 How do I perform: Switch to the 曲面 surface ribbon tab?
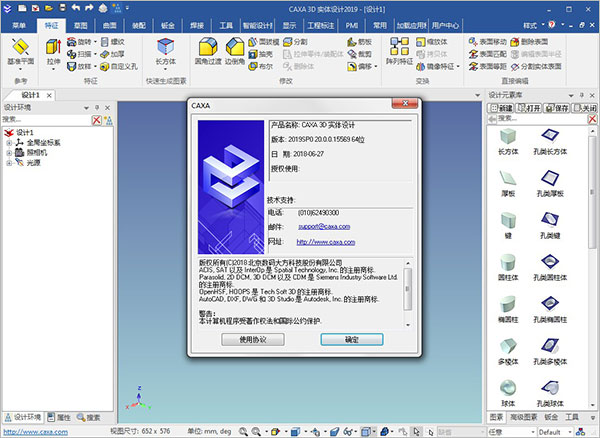coord(109,26)
